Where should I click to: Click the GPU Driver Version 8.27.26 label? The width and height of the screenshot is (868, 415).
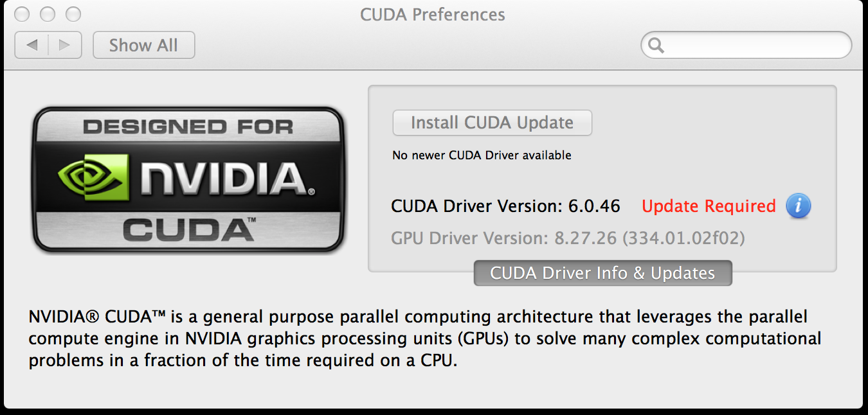tap(568, 239)
